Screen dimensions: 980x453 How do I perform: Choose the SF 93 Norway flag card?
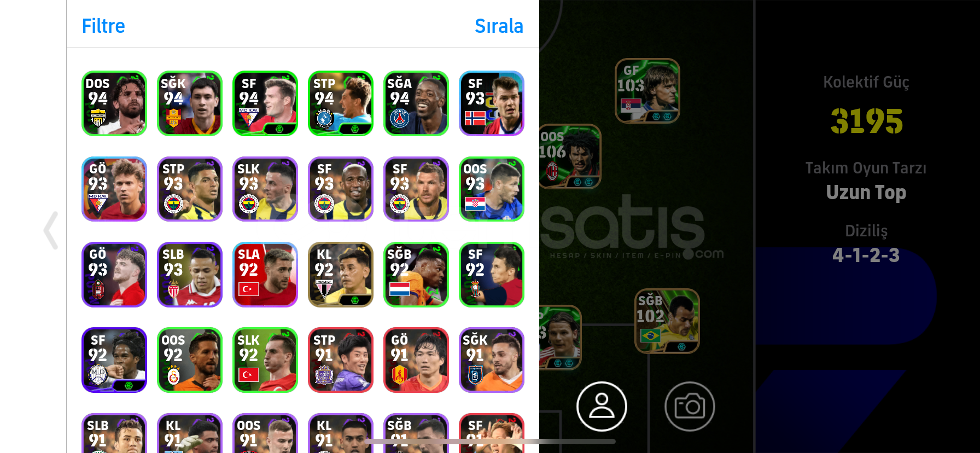pyautogui.click(x=492, y=103)
